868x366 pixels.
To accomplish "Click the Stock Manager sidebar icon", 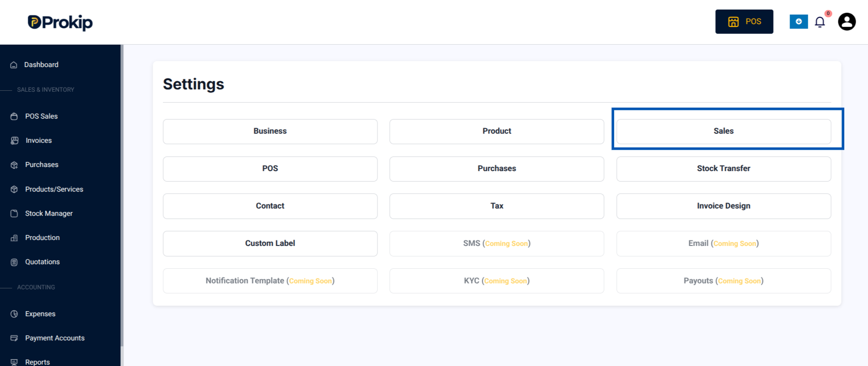I will point(14,214).
